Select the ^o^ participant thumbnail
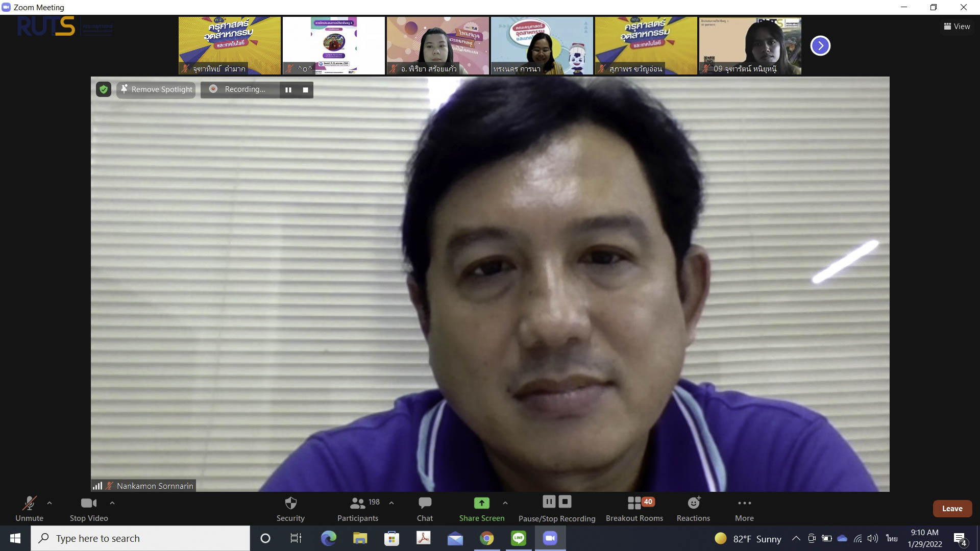 coord(334,46)
